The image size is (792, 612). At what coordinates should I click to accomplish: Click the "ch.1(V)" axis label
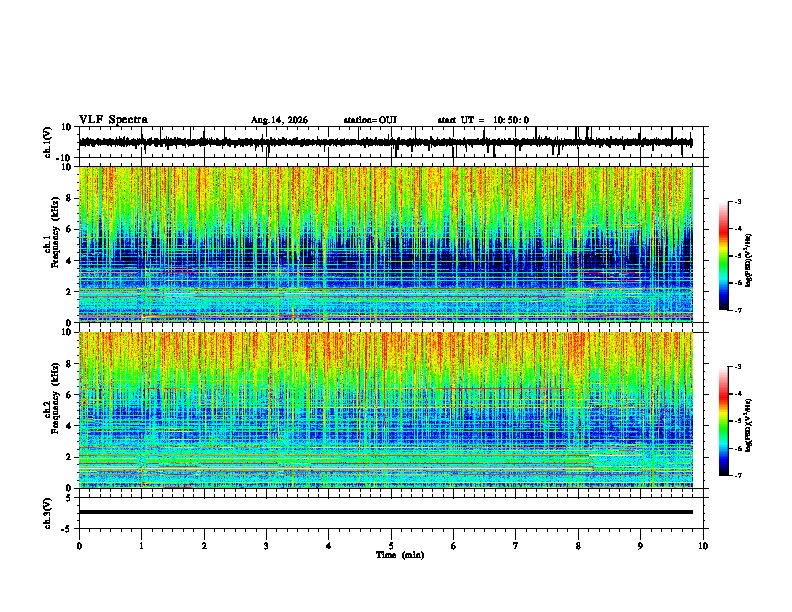coord(48,142)
